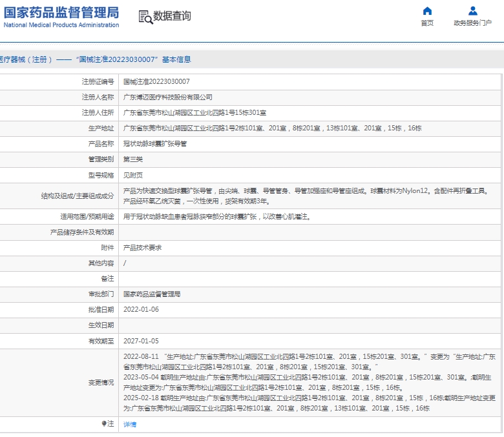Click National Medical Products Administration text
The height and width of the screenshot is (437, 504).
tap(61, 25)
